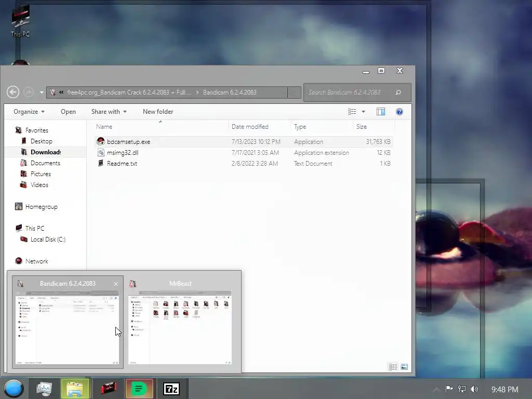
Task: Click the File Explorer taskbar icon
Action: [x=75, y=389]
